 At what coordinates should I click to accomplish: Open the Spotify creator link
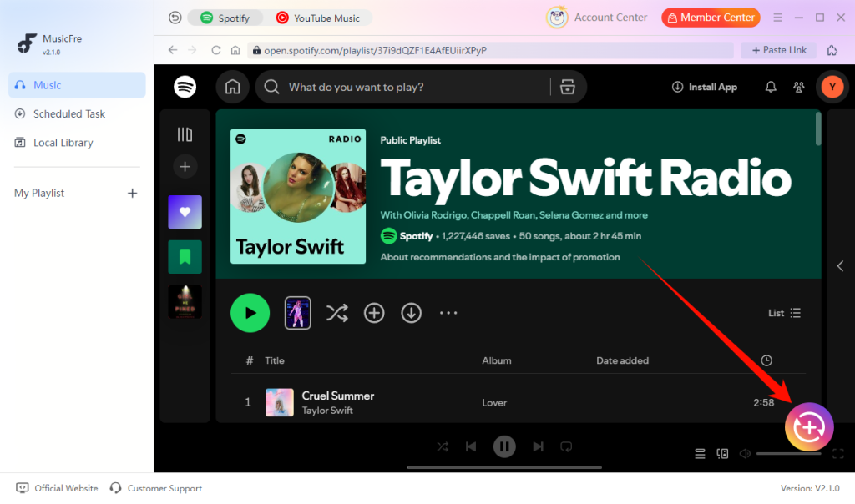[416, 236]
